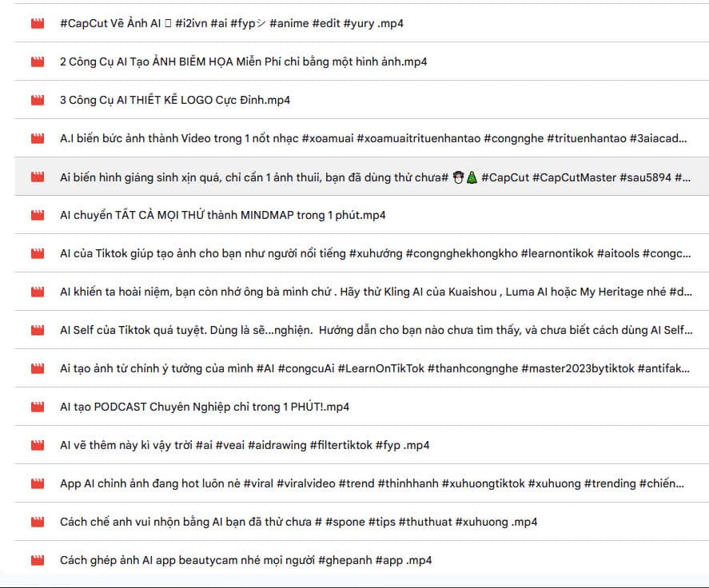Select 'Ai tạo ảnh từ chính ý tưởng của mình' file

(x=375, y=368)
